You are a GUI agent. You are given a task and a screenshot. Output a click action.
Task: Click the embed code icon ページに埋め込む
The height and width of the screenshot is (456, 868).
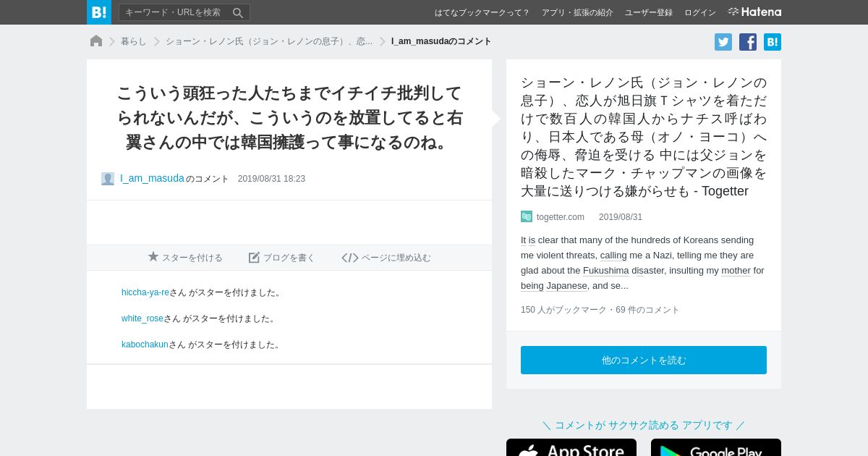pos(350,258)
